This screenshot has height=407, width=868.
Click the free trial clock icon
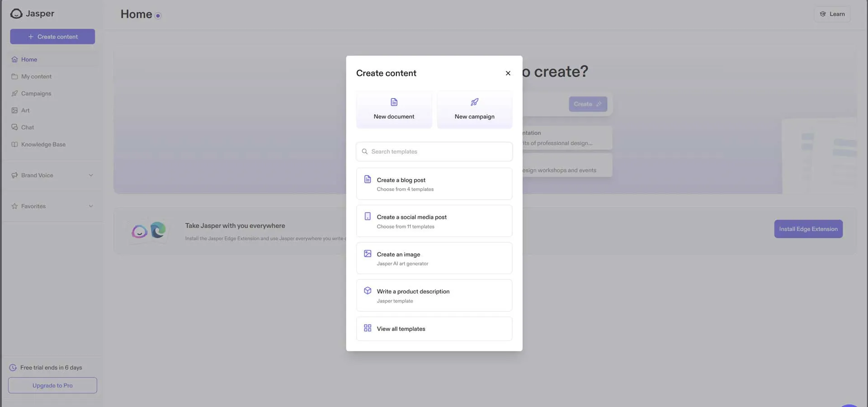(x=13, y=368)
